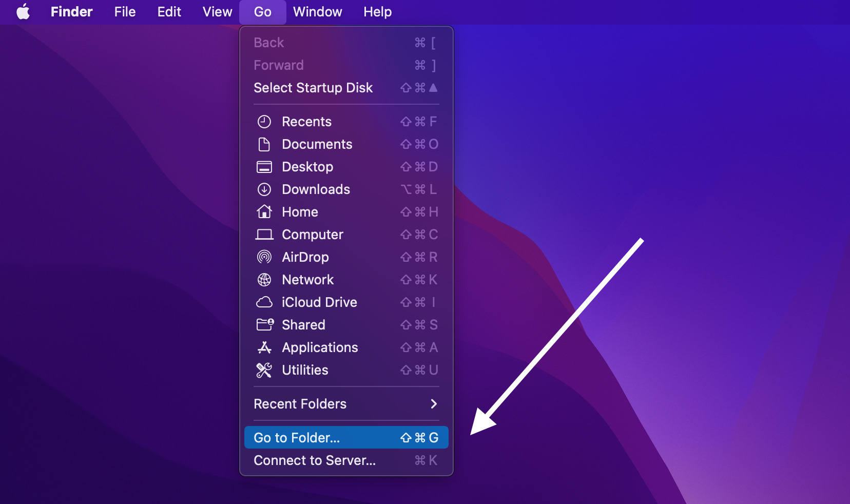Image resolution: width=850 pixels, height=504 pixels.
Task: Click the Network globe icon
Action: 264,280
